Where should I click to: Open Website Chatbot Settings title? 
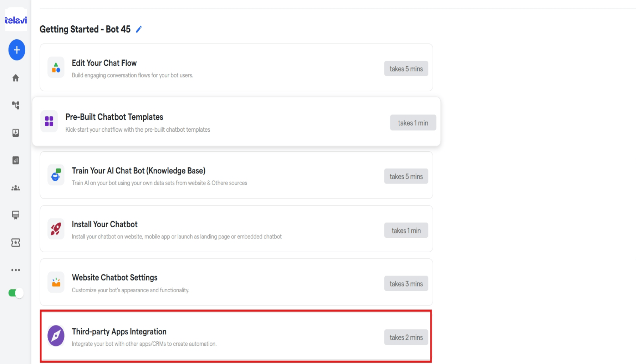(114, 278)
